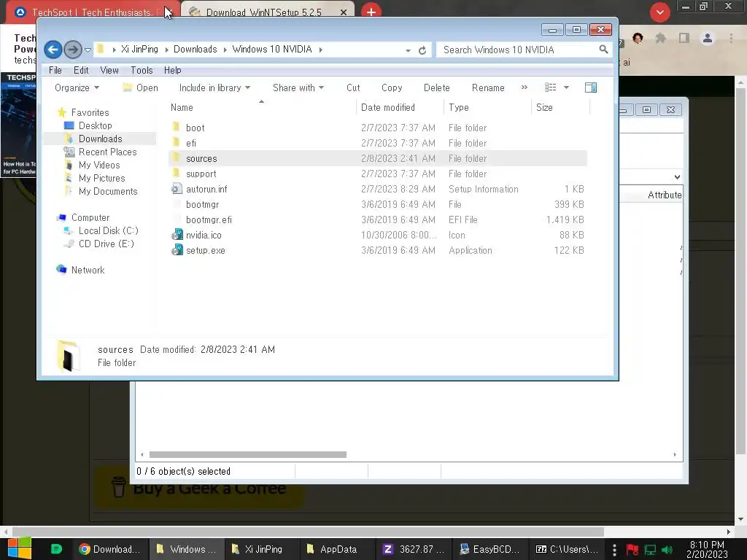Select Favorites in the navigation pane
Image resolution: width=747 pixels, height=560 pixels.
(90, 112)
